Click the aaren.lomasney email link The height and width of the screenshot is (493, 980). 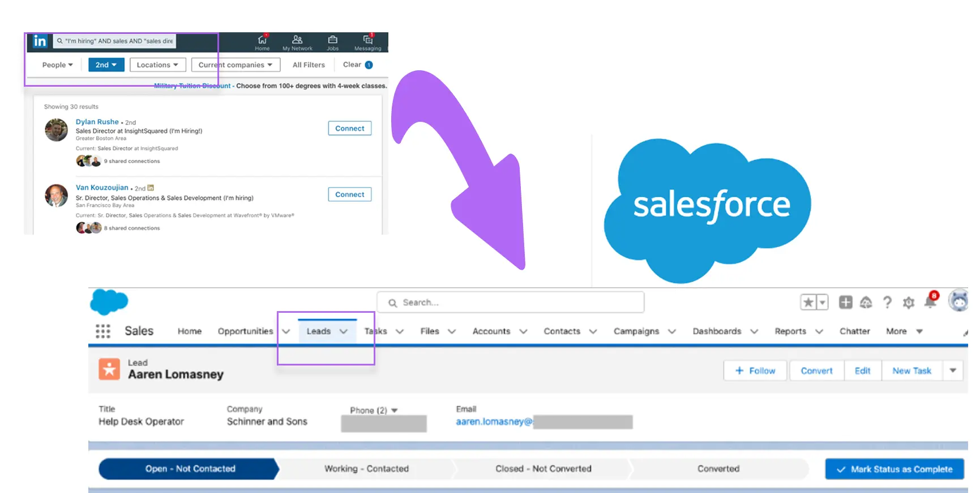coord(494,422)
